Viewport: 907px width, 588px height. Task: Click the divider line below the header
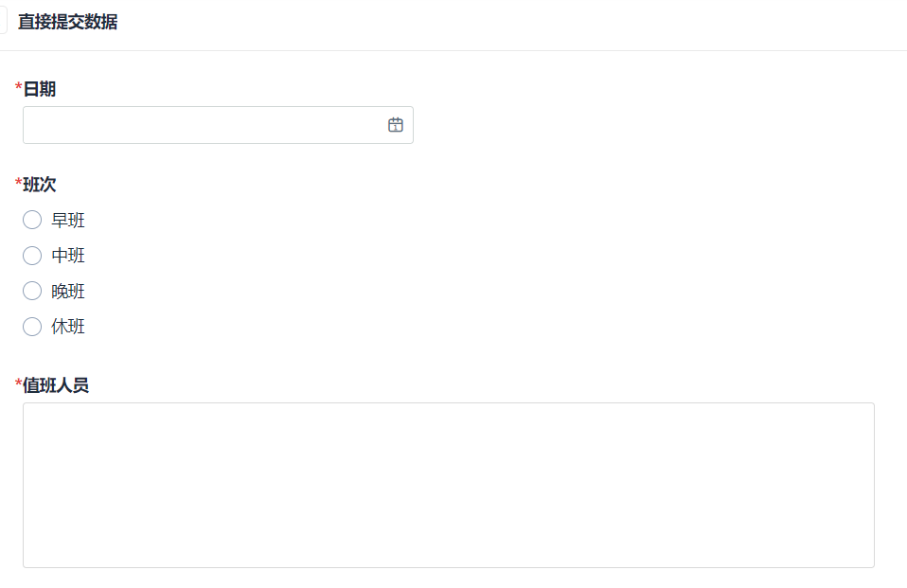point(453,50)
